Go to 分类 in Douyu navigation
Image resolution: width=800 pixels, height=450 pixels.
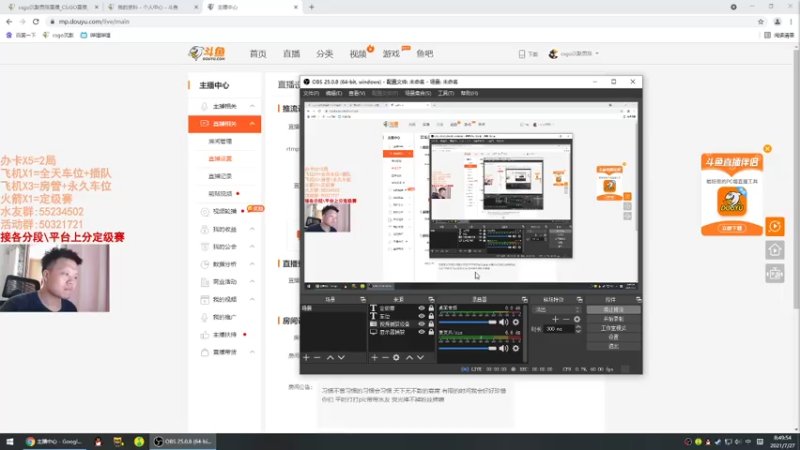[x=324, y=54]
